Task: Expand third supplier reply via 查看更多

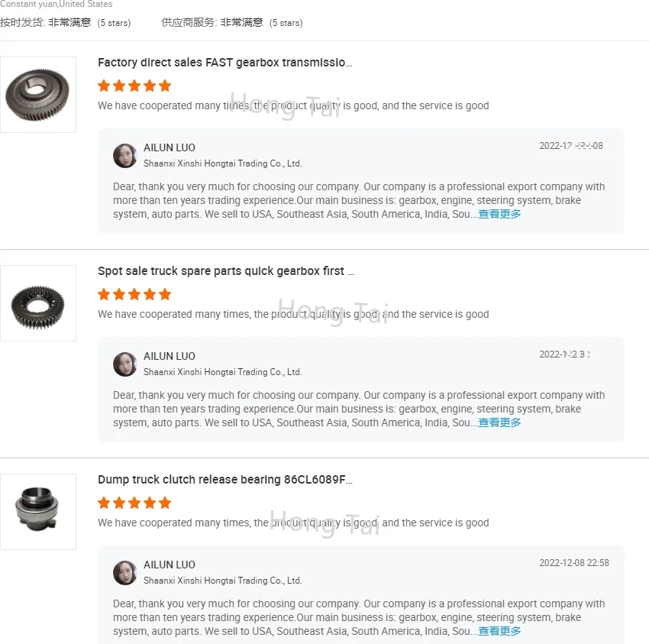Action: [499, 632]
